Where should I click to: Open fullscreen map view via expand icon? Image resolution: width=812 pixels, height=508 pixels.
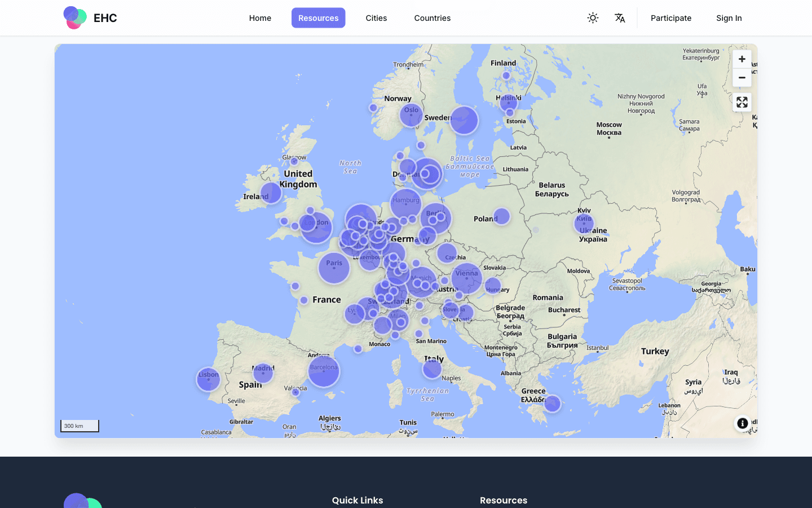point(742,102)
